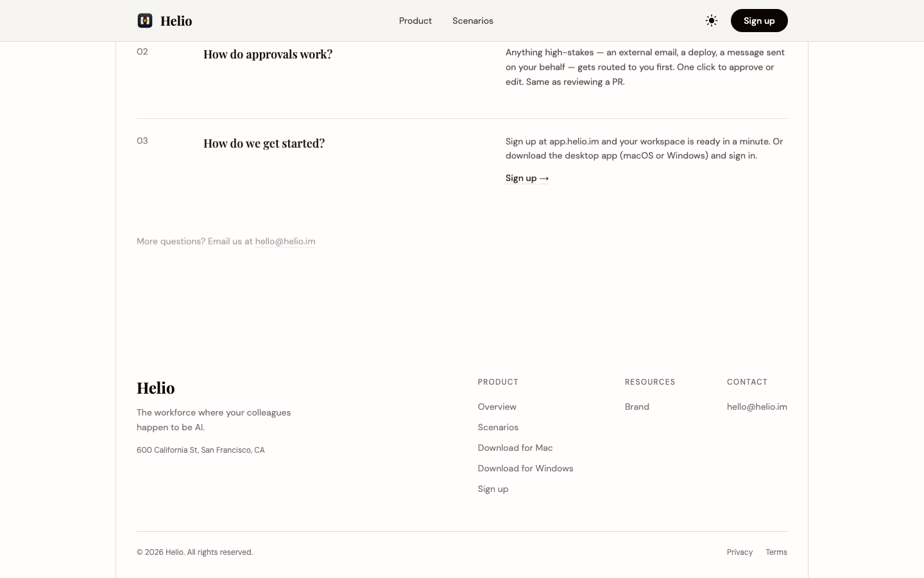
Task: Click the large Helio footer heading
Action: click(x=156, y=388)
